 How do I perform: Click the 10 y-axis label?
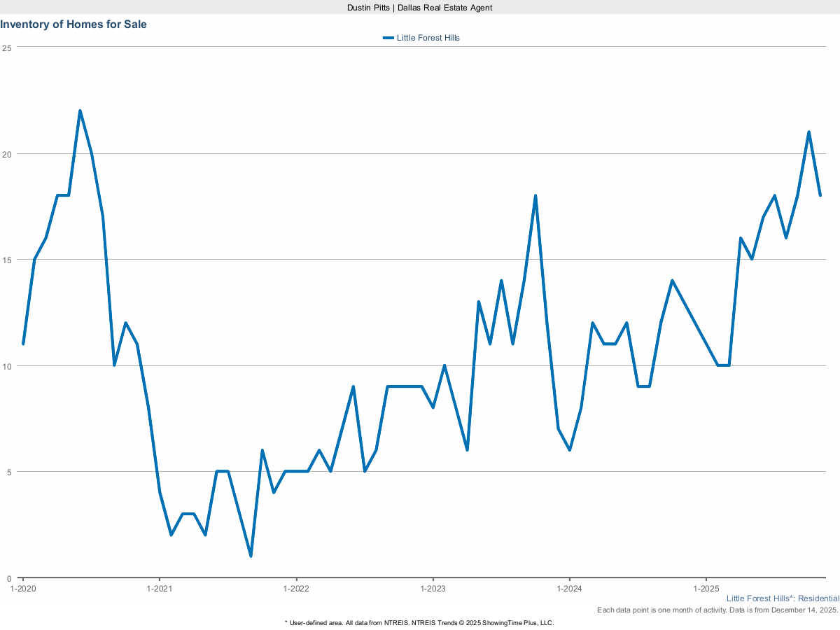click(7, 366)
